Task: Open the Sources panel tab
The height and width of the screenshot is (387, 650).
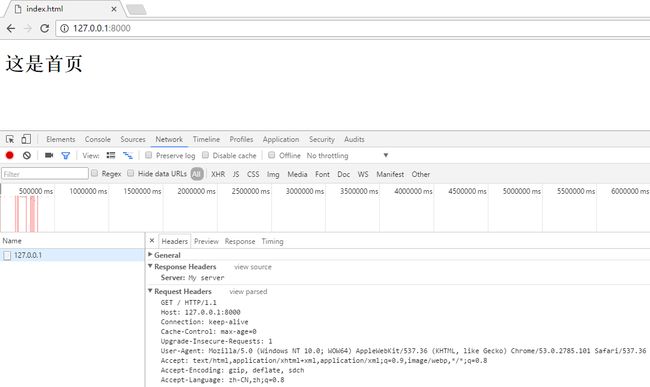Action: [133, 139]
